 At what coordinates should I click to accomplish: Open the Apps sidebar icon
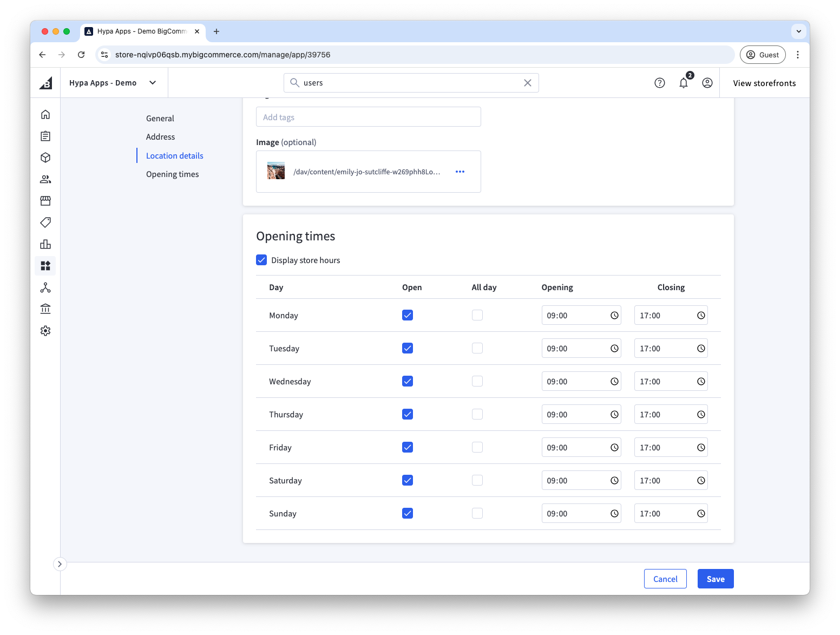[45, 266]
